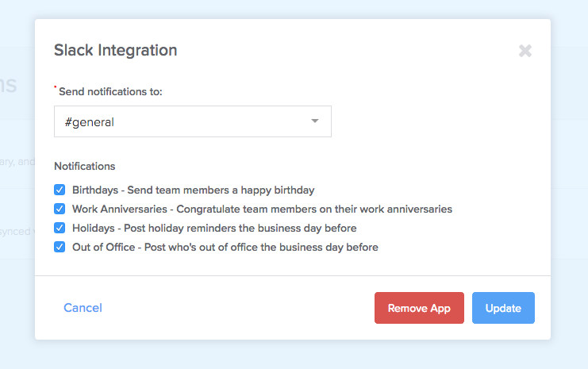Open the #general channel select box

[x=193, y=121]
